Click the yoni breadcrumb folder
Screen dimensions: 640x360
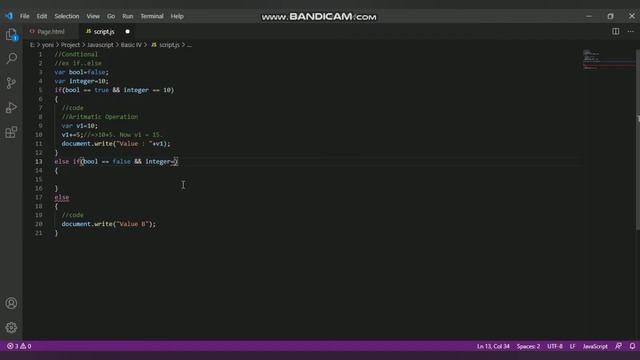(x=48, y=45)
